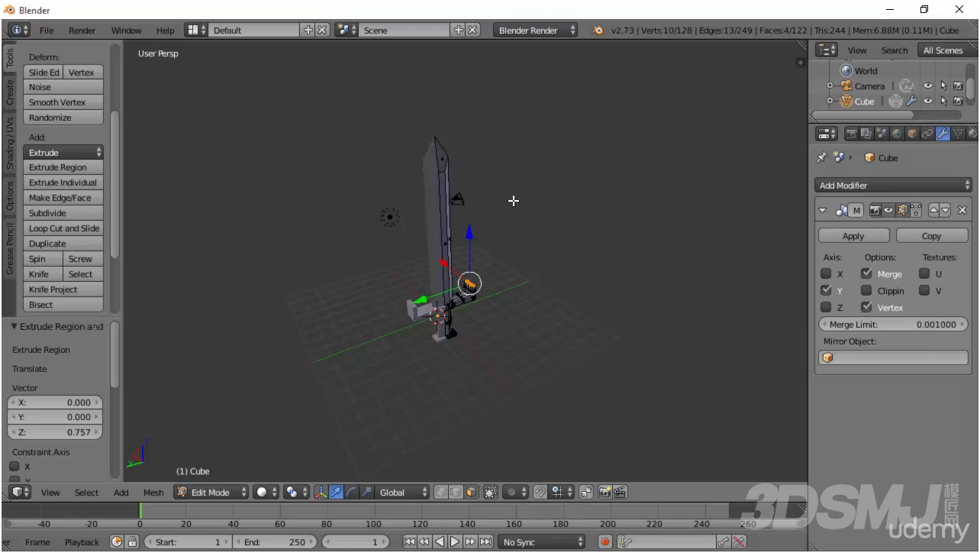Click the OpenGL render active viewport camera icon
The image size is (980, 553).
point(604,492)
